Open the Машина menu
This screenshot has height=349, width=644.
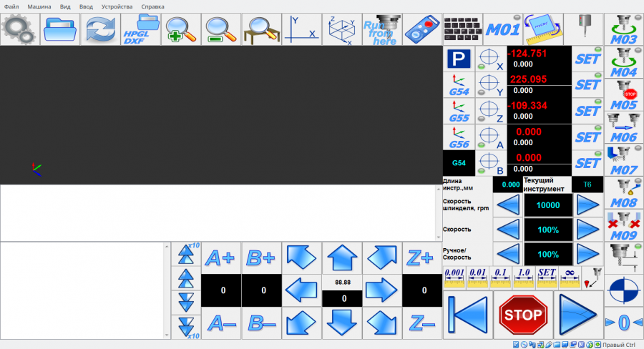(x=39, y=6)
